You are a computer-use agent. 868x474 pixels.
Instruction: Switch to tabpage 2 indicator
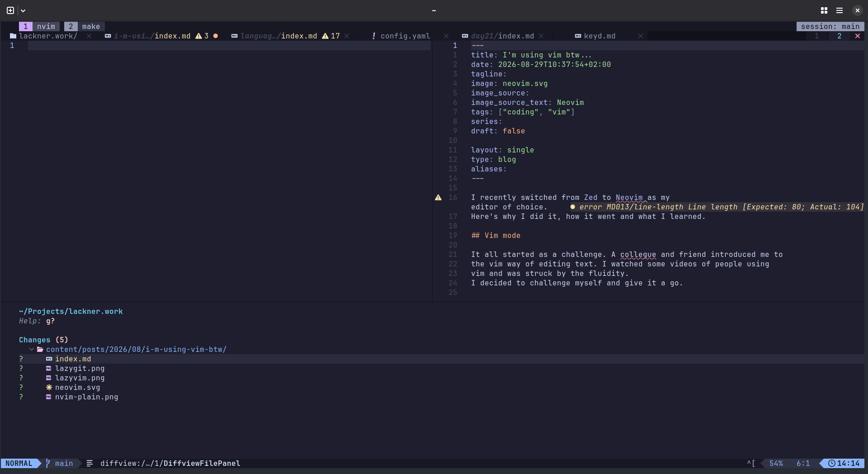point(840,36)
